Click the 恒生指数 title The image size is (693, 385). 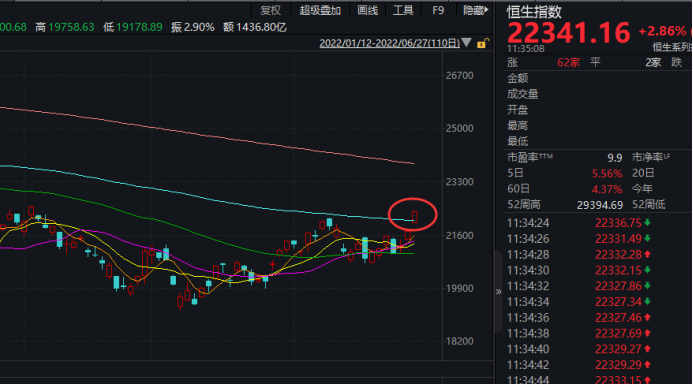[534, 12]
